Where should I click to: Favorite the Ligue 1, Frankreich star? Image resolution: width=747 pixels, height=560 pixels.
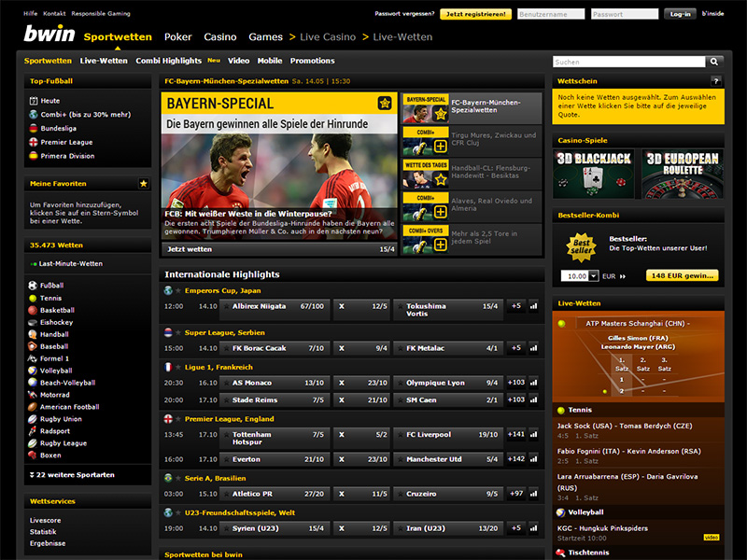178,367
